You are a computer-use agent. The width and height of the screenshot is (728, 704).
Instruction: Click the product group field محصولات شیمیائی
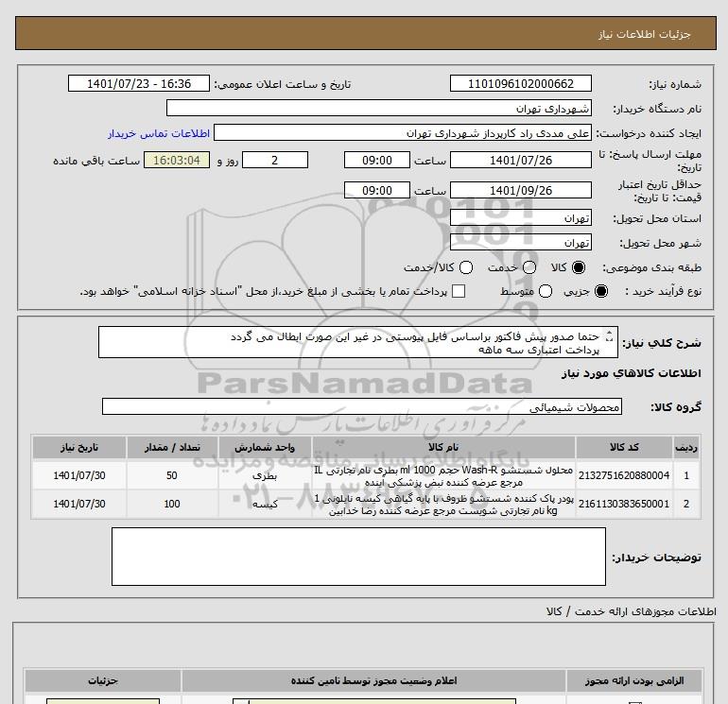click(x=362, y=406)
